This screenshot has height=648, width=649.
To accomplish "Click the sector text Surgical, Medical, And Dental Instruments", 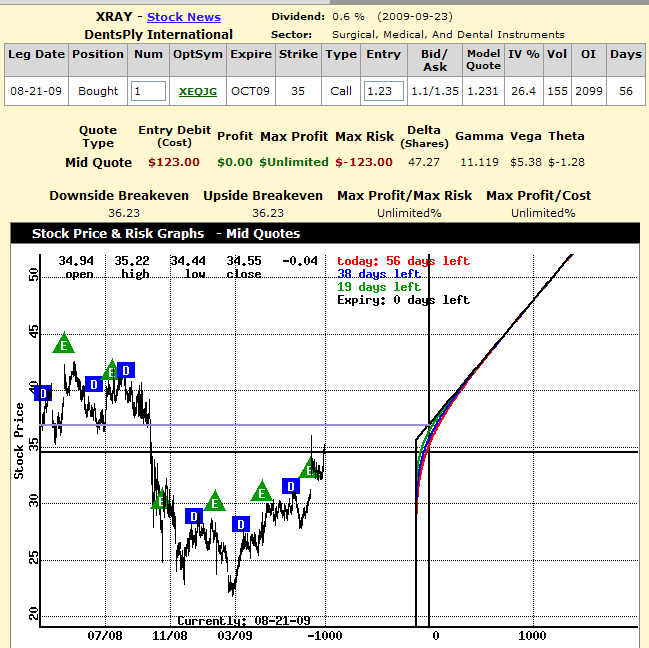I will pos(448,35).
